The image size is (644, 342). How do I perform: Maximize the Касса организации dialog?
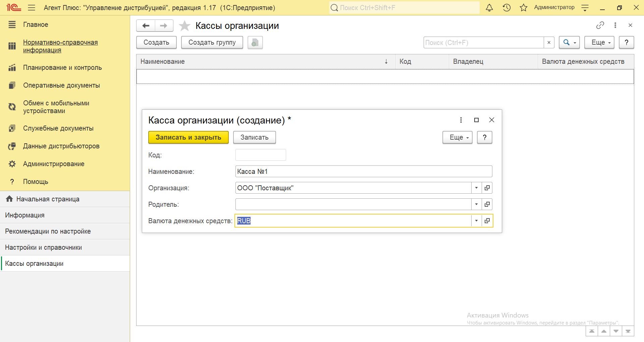[476, 120]
